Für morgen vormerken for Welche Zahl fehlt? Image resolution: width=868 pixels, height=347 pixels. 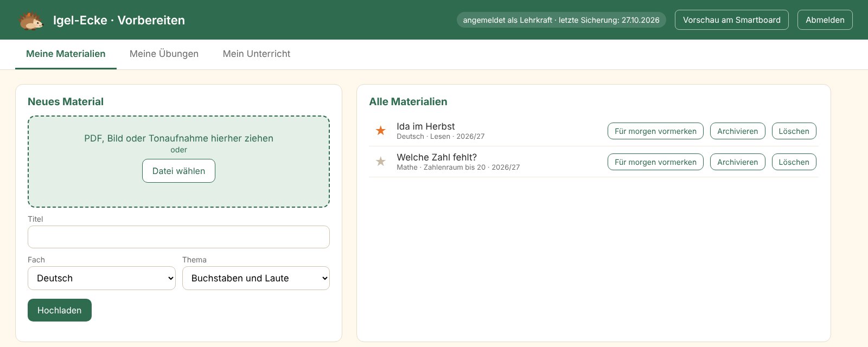pos(655,162)
